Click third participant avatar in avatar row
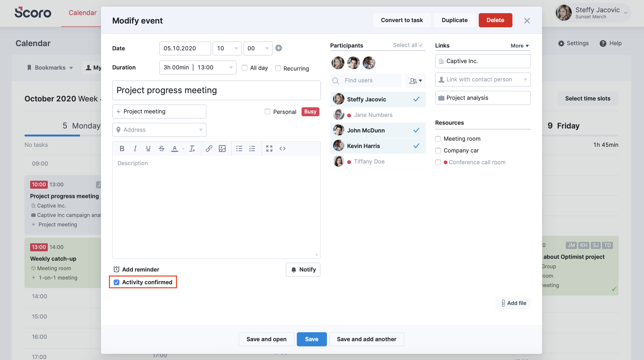 (x=369, y=62)
